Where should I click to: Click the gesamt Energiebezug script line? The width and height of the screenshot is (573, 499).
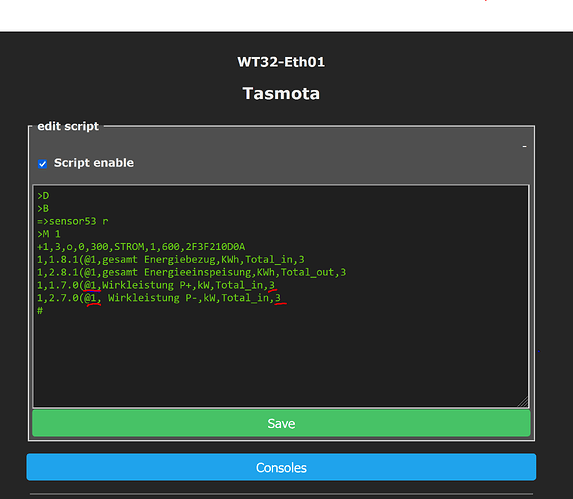click(171, 260)
